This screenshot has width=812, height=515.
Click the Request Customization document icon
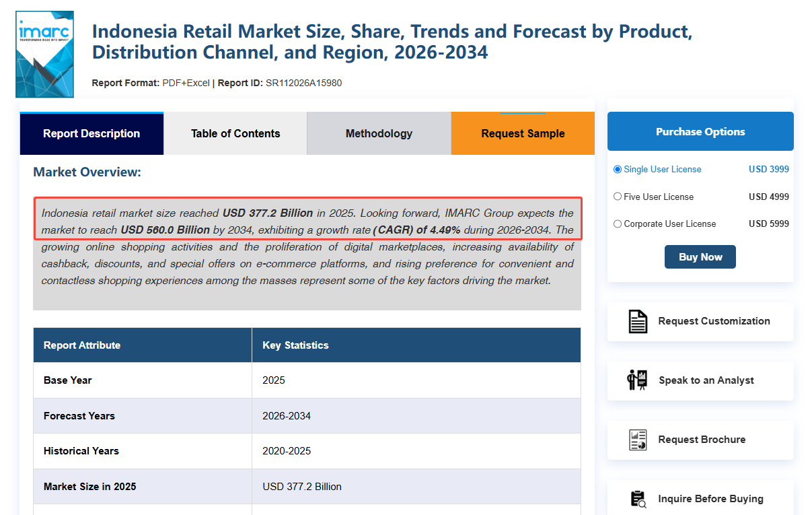pos(637,321)
